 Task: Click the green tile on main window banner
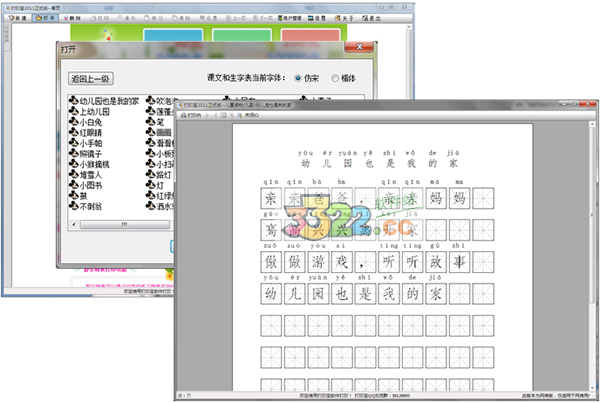242,35
